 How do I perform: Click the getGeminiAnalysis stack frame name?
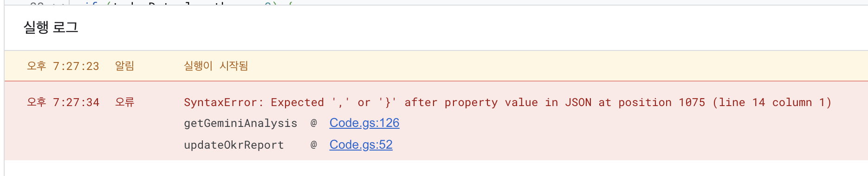pyautogui.click(x=240, y=123)
